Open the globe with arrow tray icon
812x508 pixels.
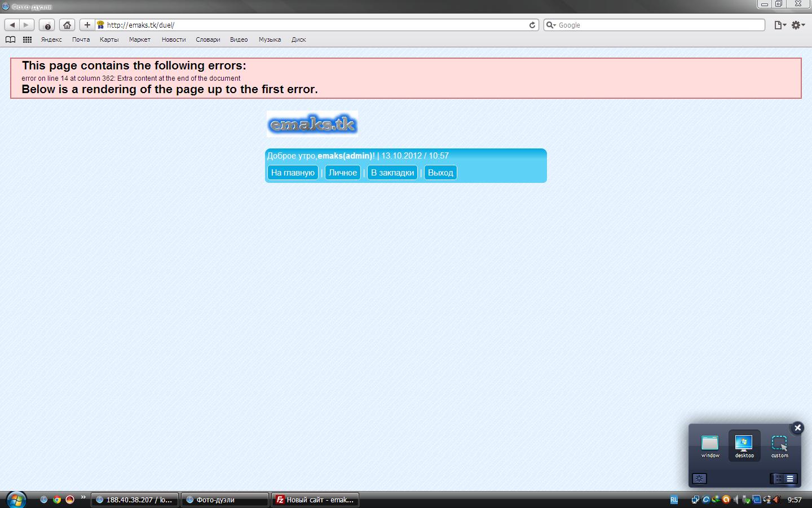point(716,500)
